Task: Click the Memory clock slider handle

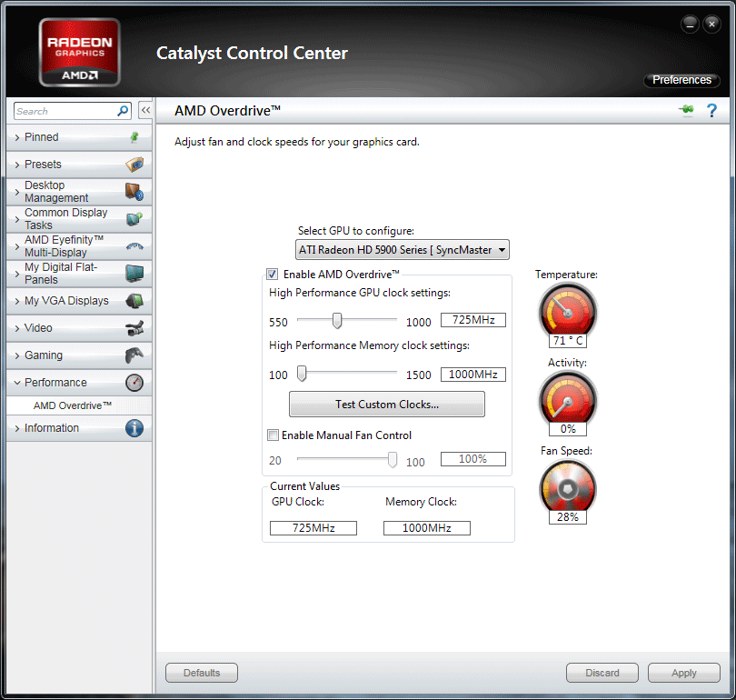Action: (302, 374)
